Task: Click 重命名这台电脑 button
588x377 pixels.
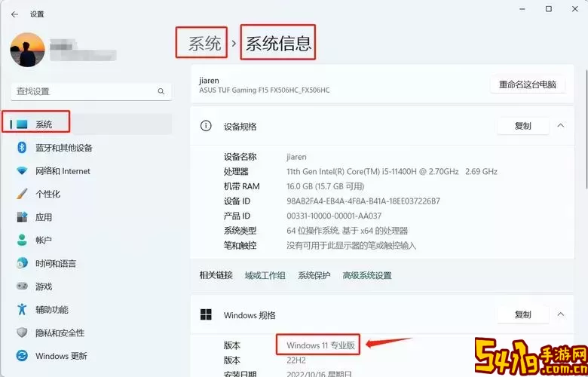Action: tap(527, 84)
